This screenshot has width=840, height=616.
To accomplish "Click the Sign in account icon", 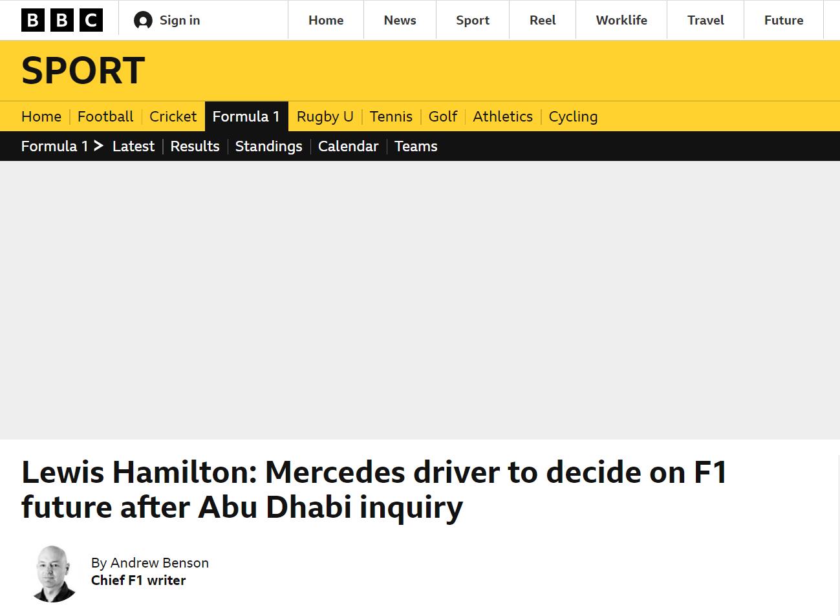I will (x=143, y=21).
